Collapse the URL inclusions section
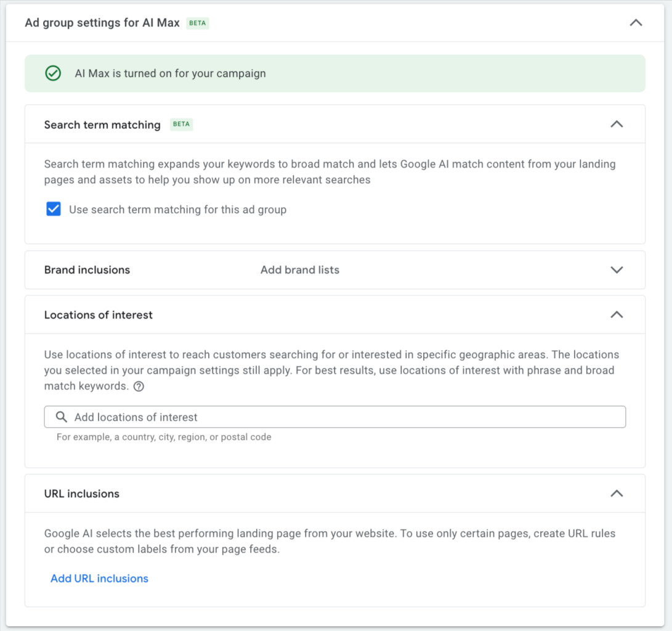 click(617, 494)
